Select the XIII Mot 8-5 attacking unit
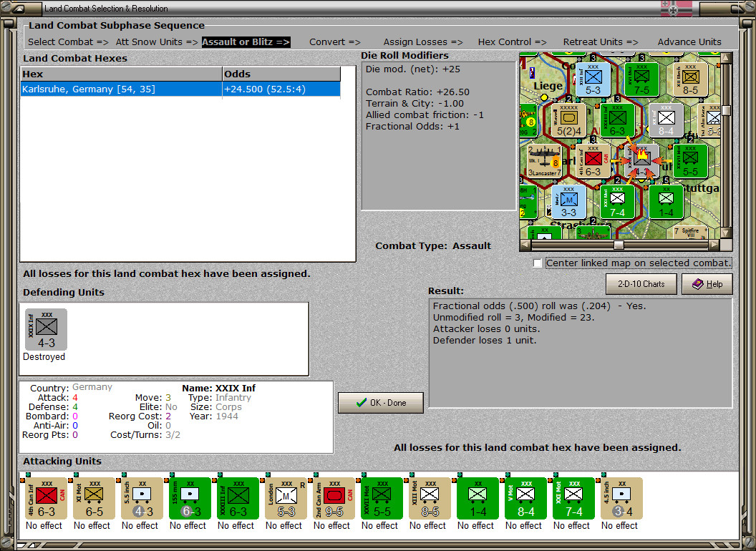Image resolution: width=756 pixels, height=551 pixels. tap(430, 499)
